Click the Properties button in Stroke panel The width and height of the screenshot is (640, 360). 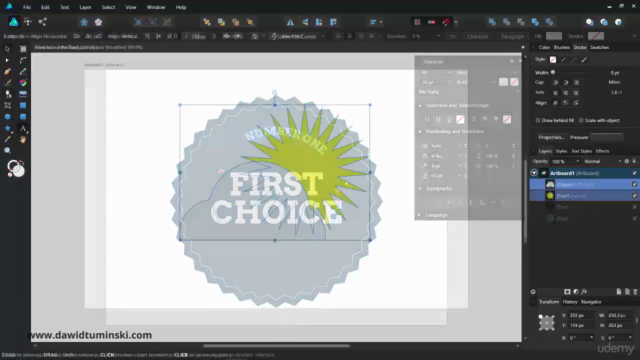point(551,137)
